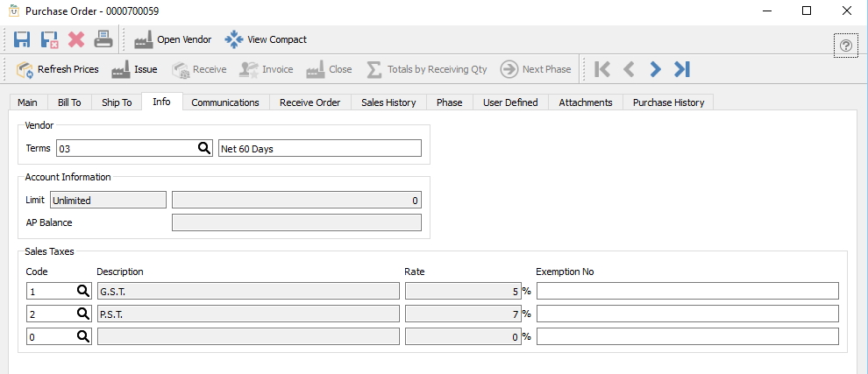Open the Terms lookup magnifier
The width and height of the screenshot is (868, 374).
(203, 148)
